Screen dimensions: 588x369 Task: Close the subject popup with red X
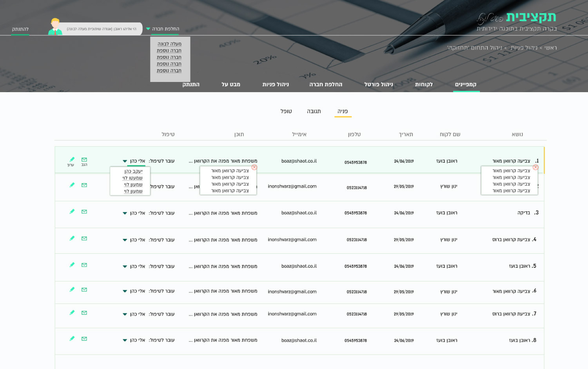pos(535,167)
